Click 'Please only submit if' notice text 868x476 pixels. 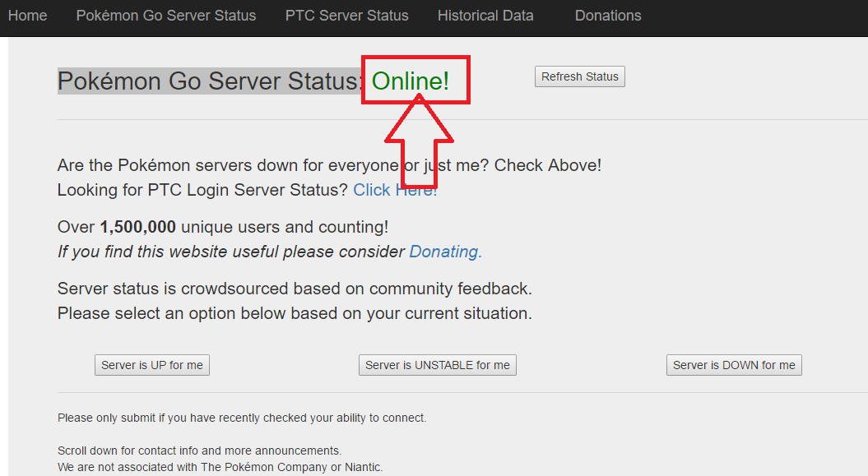point(242,418)
